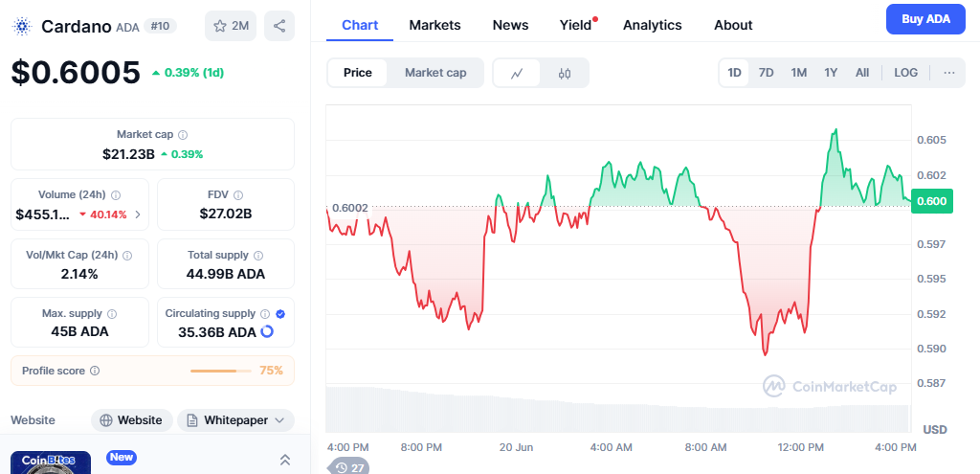Select the 1Y time range
The image size is (980, 474).
click(x=831, y=73)
